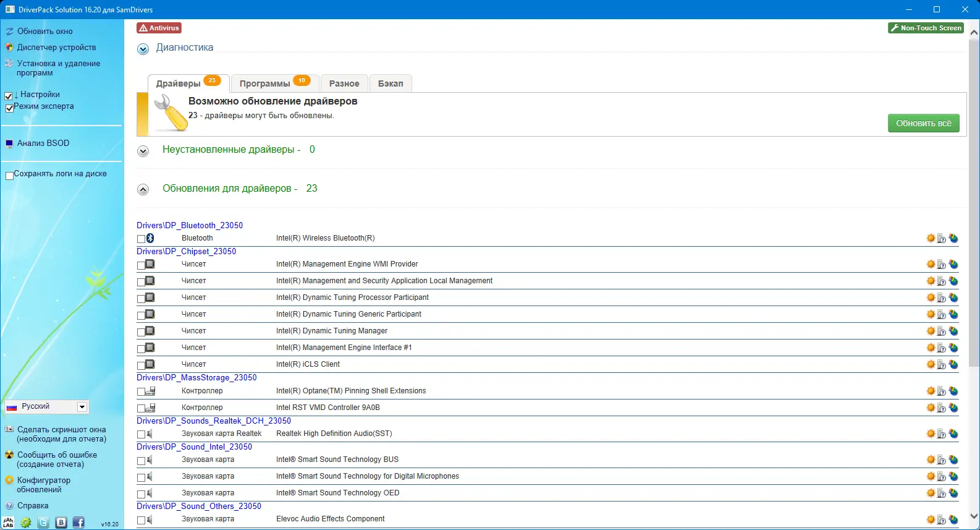980x530 pixels.
Task: Click the green gear icon beside SamLab logo
Action: [26, 523]
